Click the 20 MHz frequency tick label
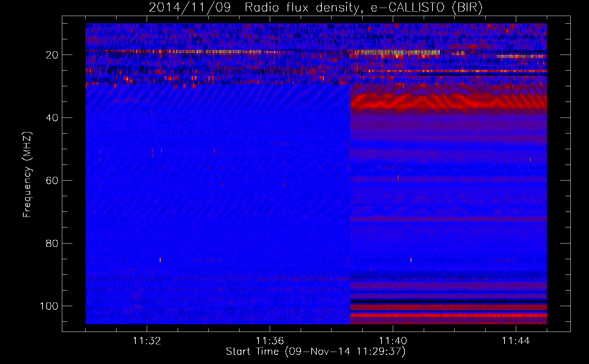Viewport: 589px width, 364px height. 52,55
